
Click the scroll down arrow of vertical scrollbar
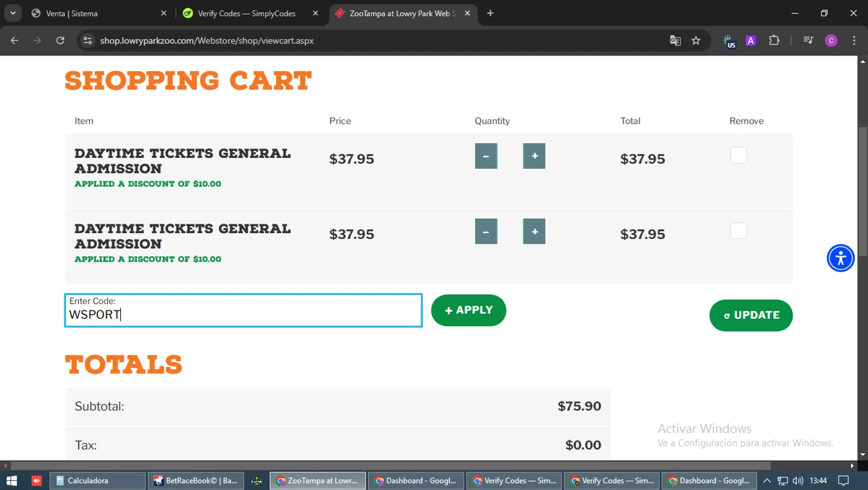[863, 455]
